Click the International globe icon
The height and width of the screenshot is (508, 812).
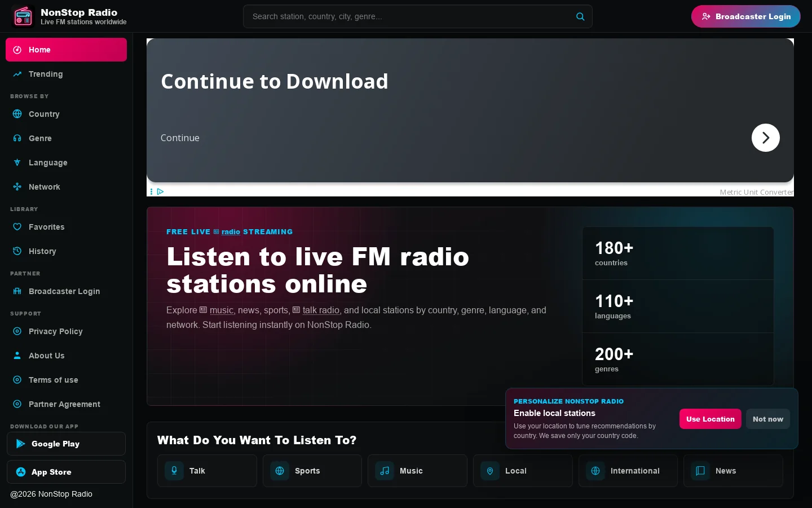595,471
